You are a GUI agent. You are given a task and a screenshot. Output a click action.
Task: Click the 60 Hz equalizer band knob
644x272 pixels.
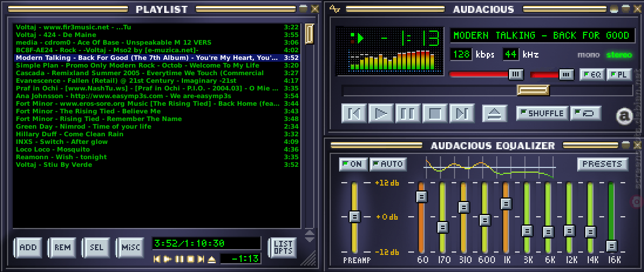click(422, 197)
